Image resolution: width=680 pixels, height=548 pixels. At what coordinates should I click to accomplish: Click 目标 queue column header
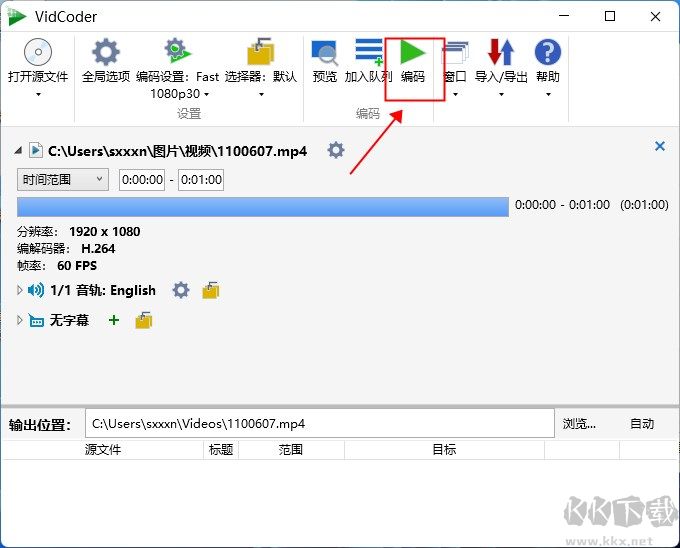[x=444, y=450]
